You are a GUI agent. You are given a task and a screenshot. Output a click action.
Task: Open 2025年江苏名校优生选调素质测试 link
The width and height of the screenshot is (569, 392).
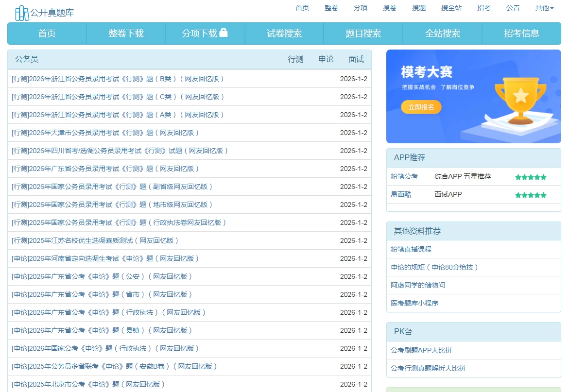tap(96, 240)
